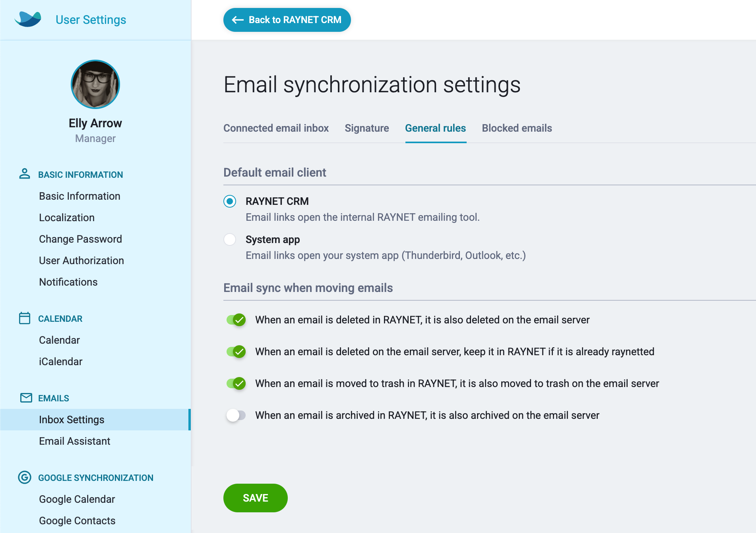Screen dimensions: 756x533
Task: Click the User Settings title
Action: (x=91, y=20)
